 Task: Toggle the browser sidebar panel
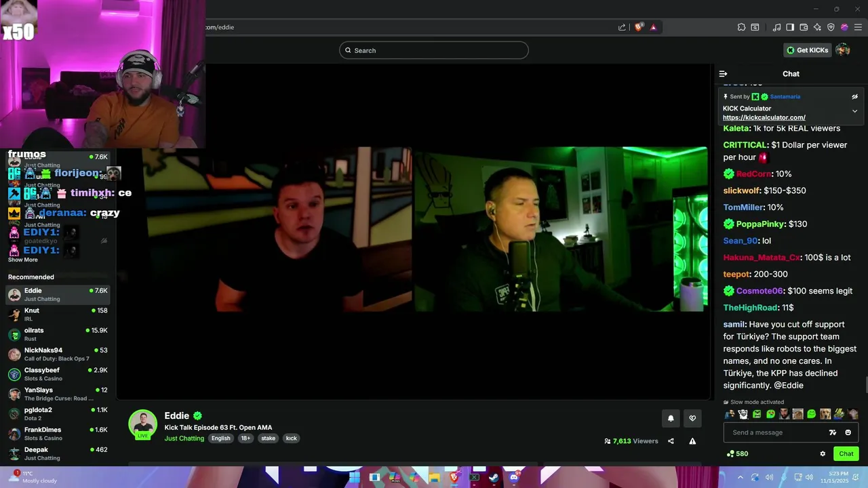(x=790, y=27)
